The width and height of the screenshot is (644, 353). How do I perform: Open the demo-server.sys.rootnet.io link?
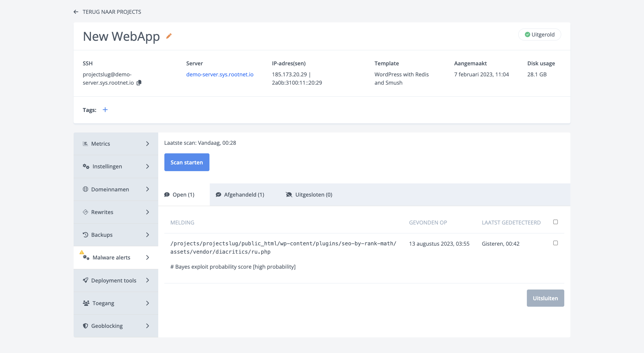pyautogui.click(x=220, y=74)
